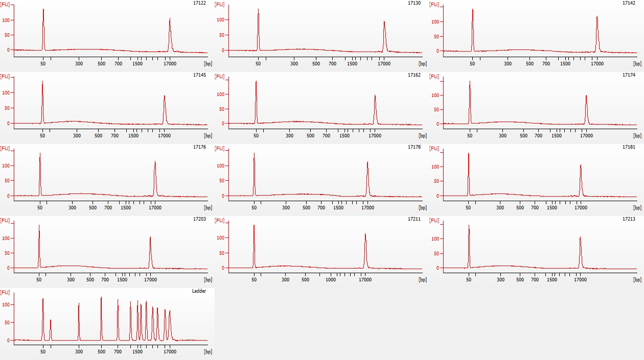
Task: Click the 17000 bp peak in sample 17142
Action: (x=597, y=33)
